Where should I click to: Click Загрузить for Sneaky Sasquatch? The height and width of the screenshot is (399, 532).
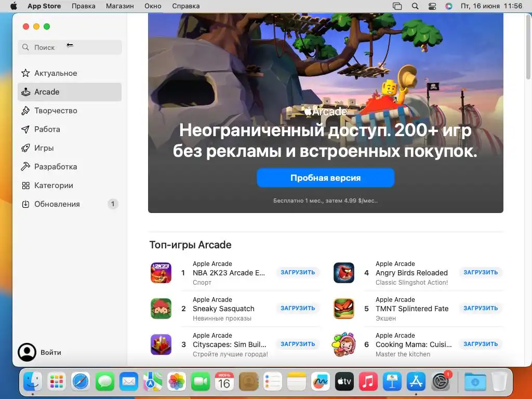(x=298, y=308)
